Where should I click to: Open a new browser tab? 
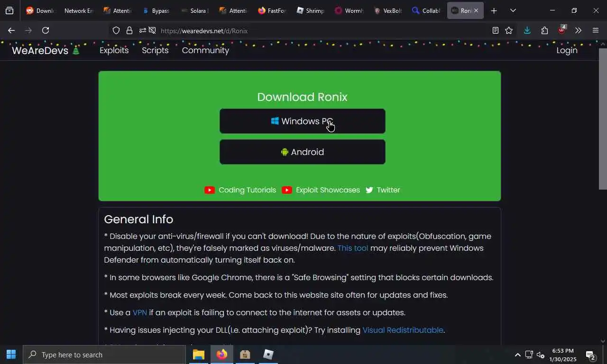pyautogui.click(x=494, y=10)
